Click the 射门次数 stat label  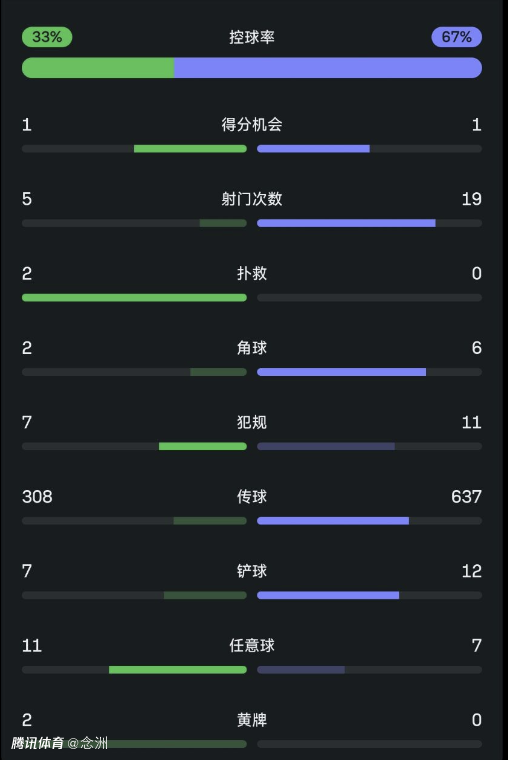pos(252,199)
